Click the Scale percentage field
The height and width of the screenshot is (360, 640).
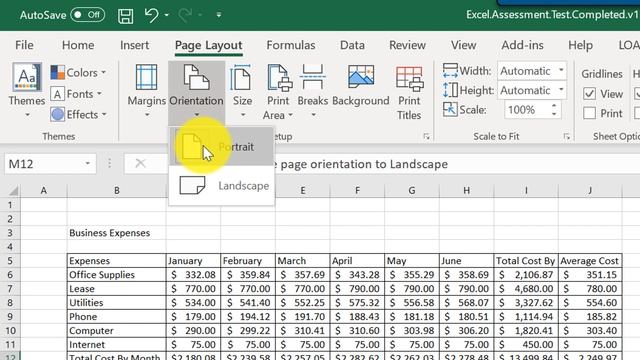coord(526,110)
